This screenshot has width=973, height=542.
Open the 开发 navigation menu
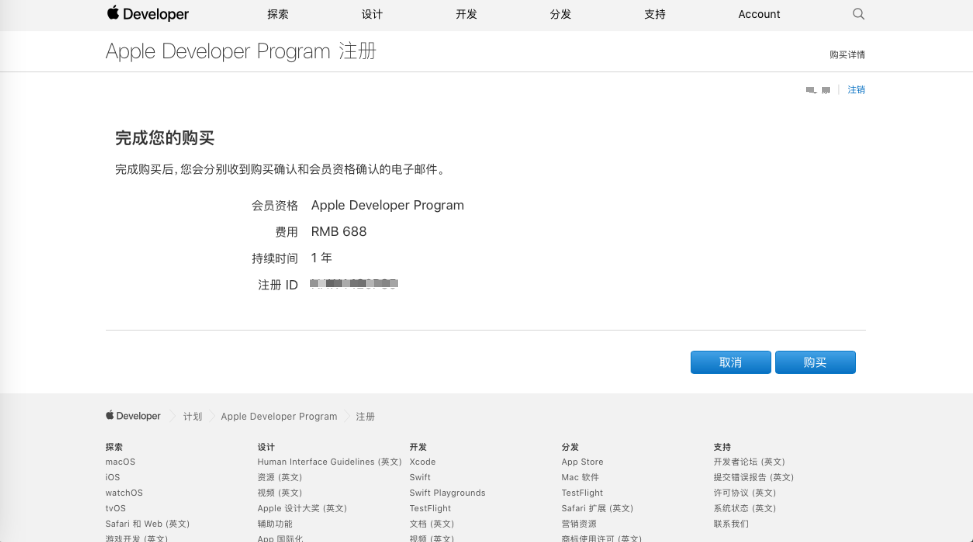point(466,14)
